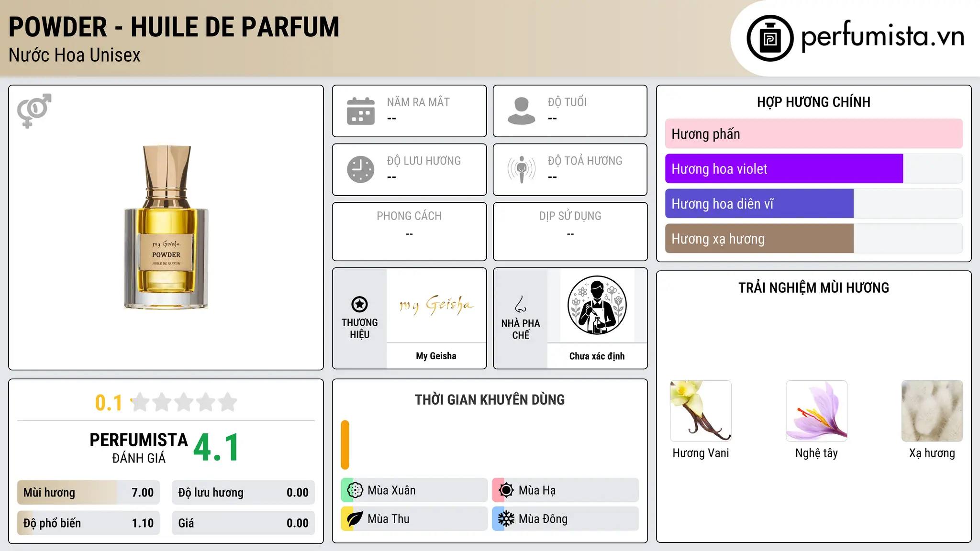Click the Độ lưu hương 0.00 score row
This screenshot has height=551, width=980.
point(243,493)
